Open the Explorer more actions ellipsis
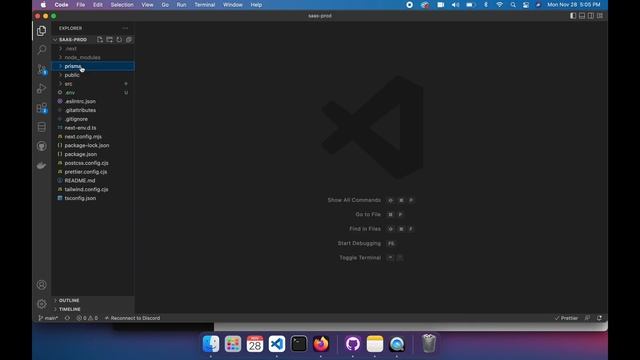Screen dimensions: 640x360 tap(125, 28)
